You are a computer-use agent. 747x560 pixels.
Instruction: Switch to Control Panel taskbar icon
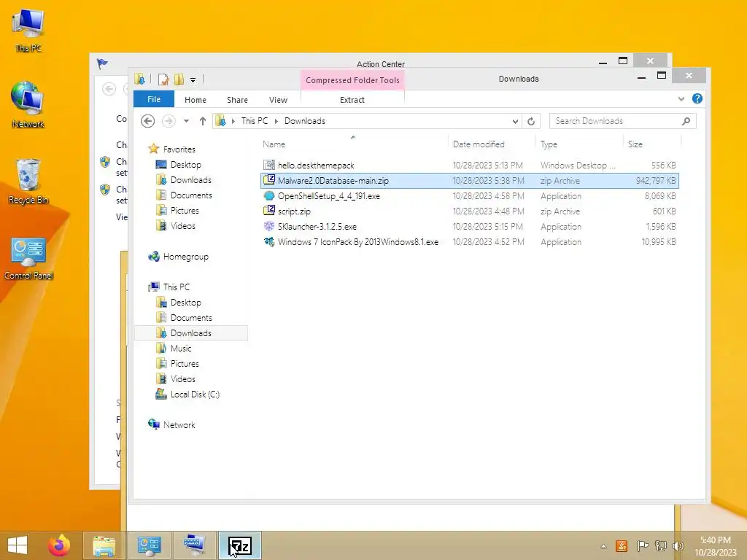(x=149, y=545)
